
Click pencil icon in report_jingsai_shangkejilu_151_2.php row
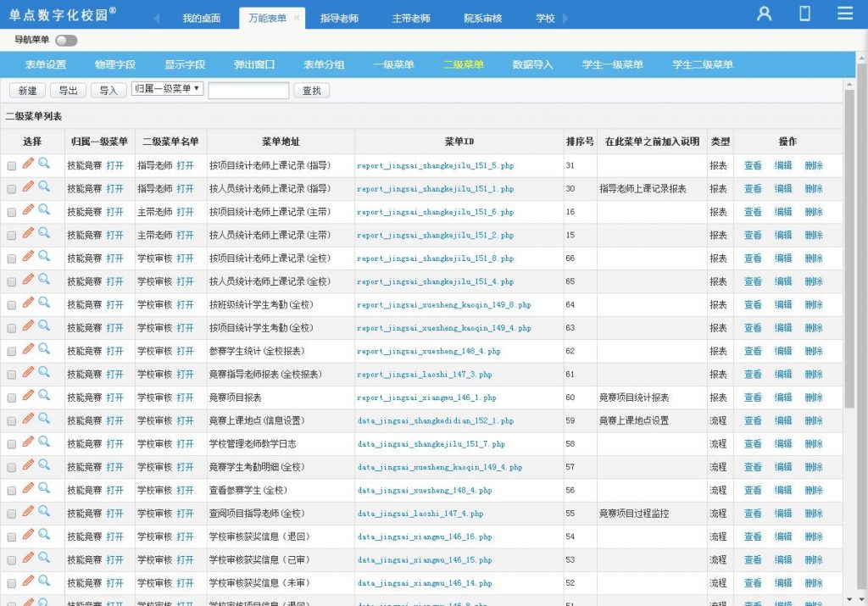point(28,233)
